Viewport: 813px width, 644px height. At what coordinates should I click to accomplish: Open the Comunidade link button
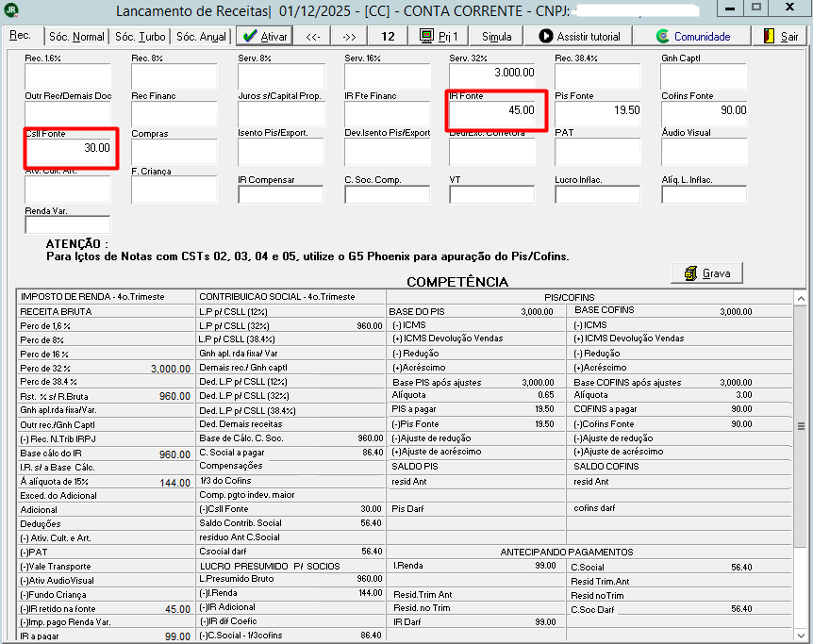pyautogui.click(x=692, y=36)
